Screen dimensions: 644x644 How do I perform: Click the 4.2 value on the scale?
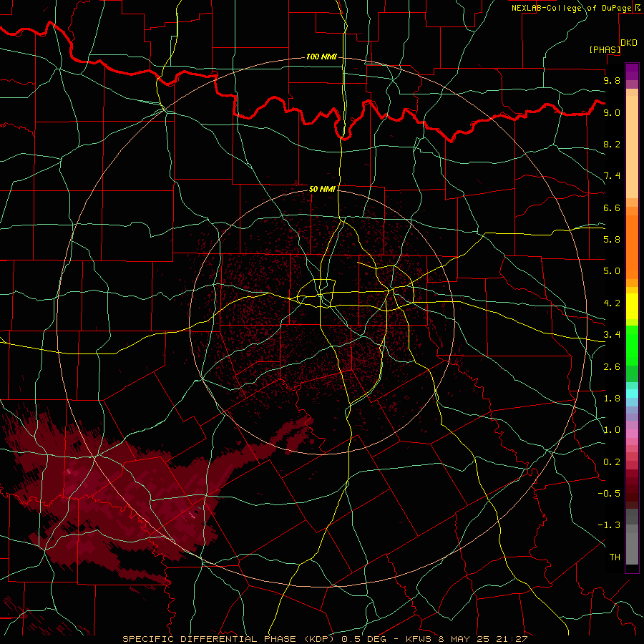(612, 303)
